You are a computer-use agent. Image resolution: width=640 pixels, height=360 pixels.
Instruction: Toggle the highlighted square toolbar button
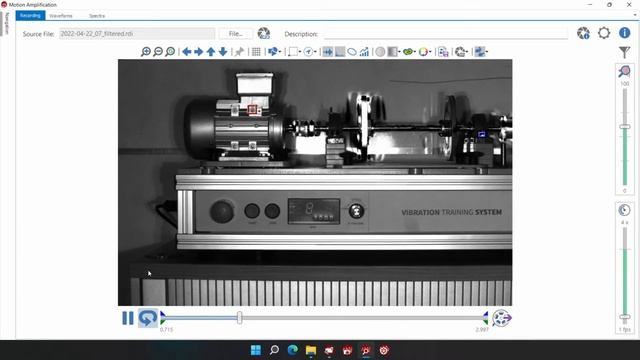(340, 52)
